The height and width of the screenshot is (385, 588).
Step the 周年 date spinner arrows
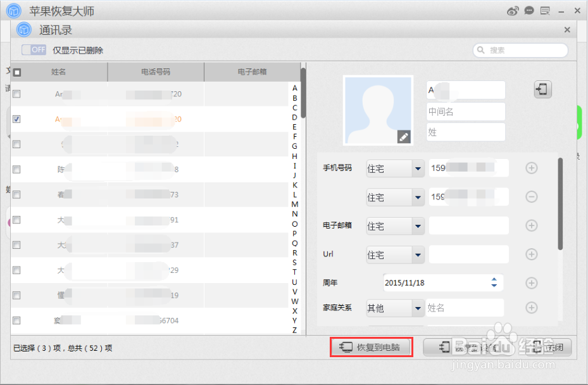[x=494, y=282]
